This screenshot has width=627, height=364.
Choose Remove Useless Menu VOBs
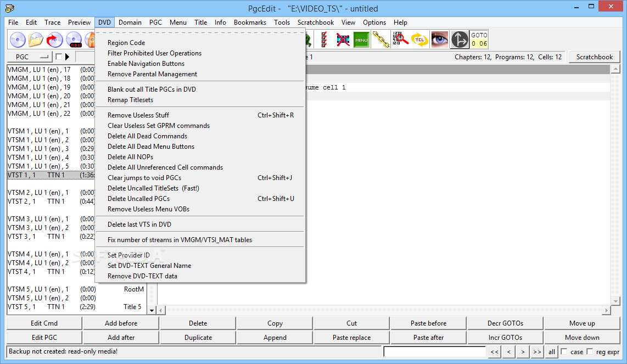(x=200, y=209)
